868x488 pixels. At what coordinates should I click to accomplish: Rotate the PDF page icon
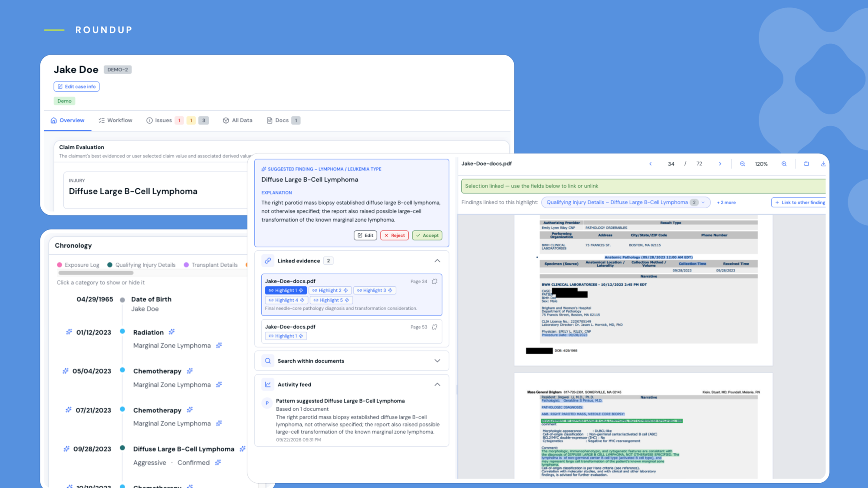click(x=806, y=164)
